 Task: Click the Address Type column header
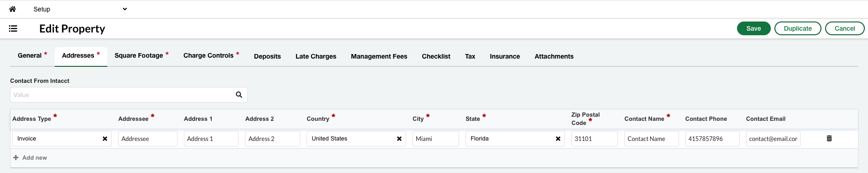click(32, 119)
